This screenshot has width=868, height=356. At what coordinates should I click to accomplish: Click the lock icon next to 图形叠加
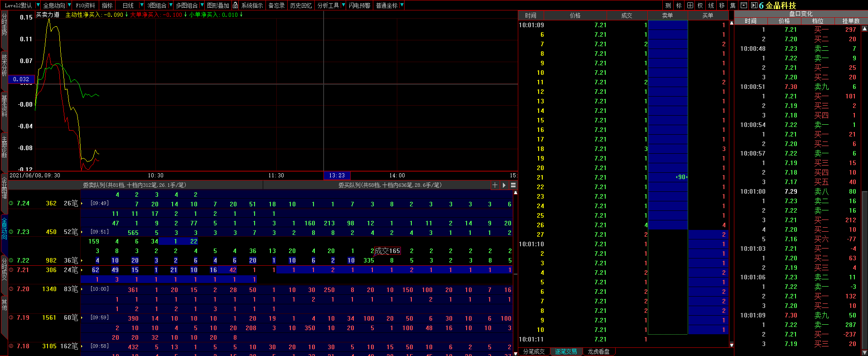(x=235, y=5)
